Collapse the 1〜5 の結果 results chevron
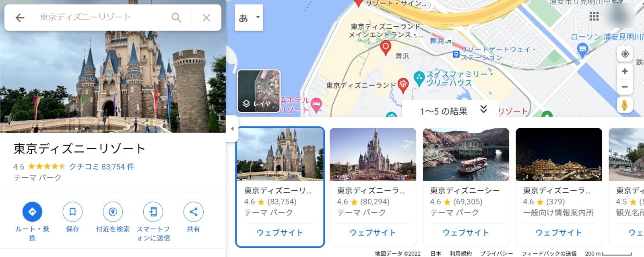This screenshot has height=257, width=644. (x=483, y=109)
